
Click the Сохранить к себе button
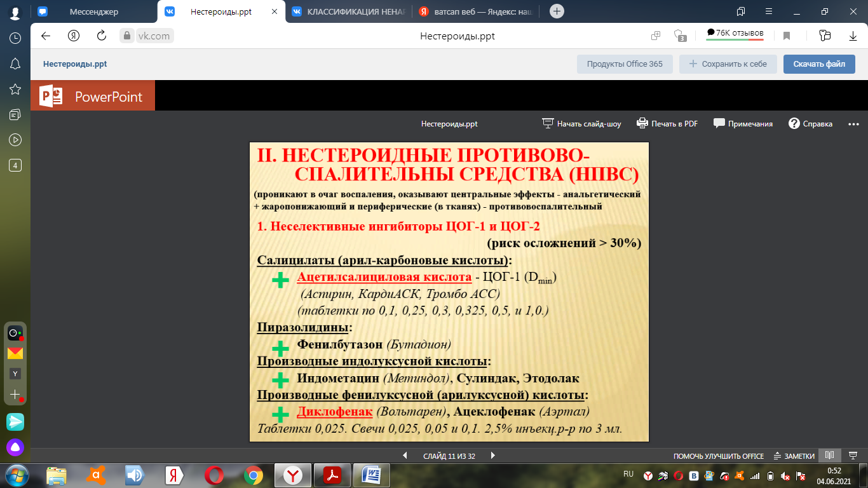[728, 64]
